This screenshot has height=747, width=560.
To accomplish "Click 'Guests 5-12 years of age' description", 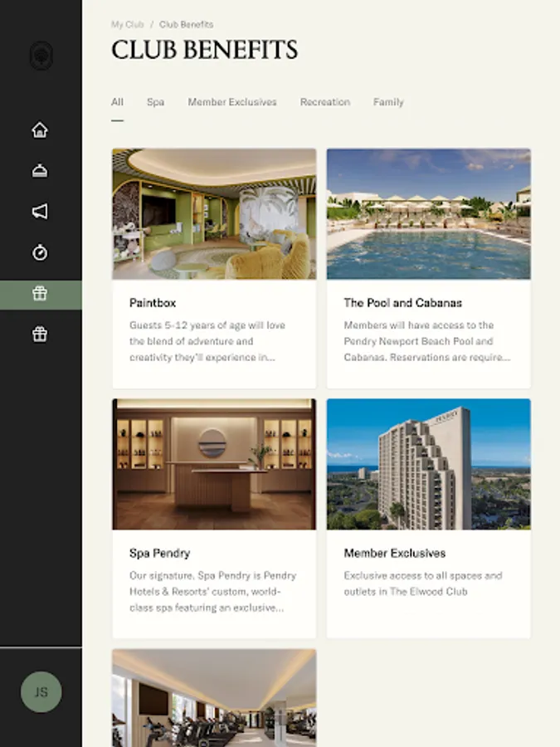I will (x=207, y=341).
